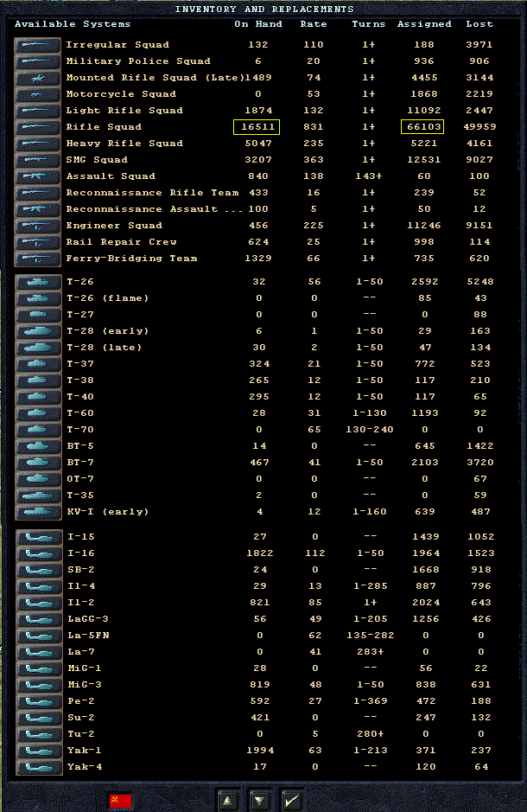
Task: Click the I-16 aircraft icon
Action: [x=39, y=553]
